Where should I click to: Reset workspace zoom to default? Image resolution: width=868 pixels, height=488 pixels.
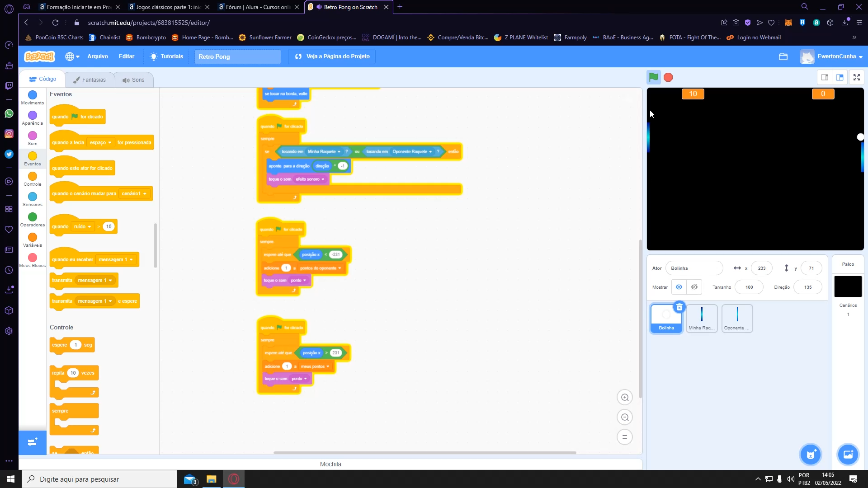click(625, 437)
